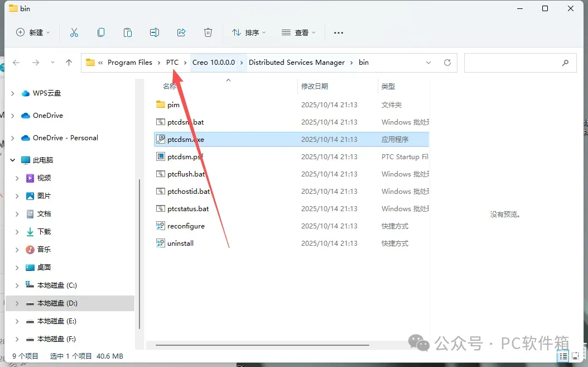Expand the 本地磁盘 (C:) node
This screenshot has width=588, height=367.
17,285
